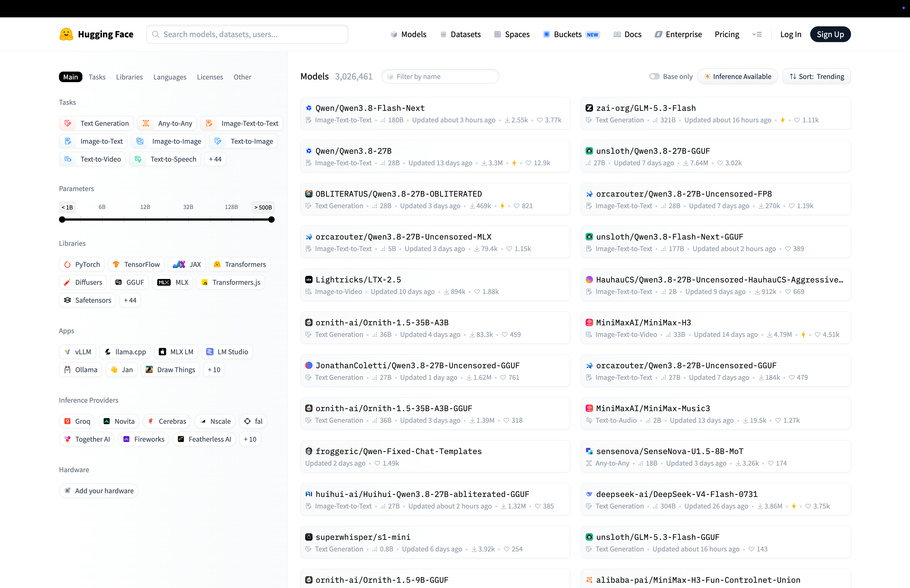This screenshot has width=910, height=588.
Task: Click the Groq provider icon
Action: (68, 421)
